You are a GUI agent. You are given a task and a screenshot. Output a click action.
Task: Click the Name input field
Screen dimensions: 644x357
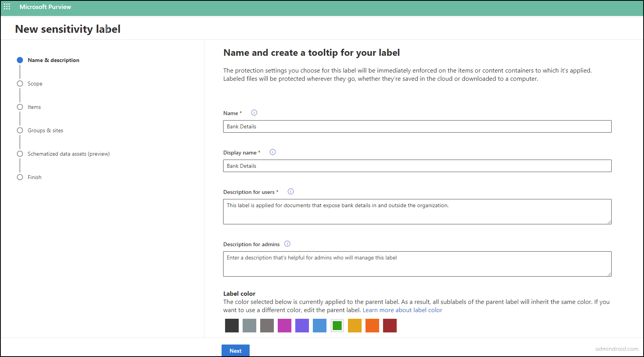[x=417, y=126]
